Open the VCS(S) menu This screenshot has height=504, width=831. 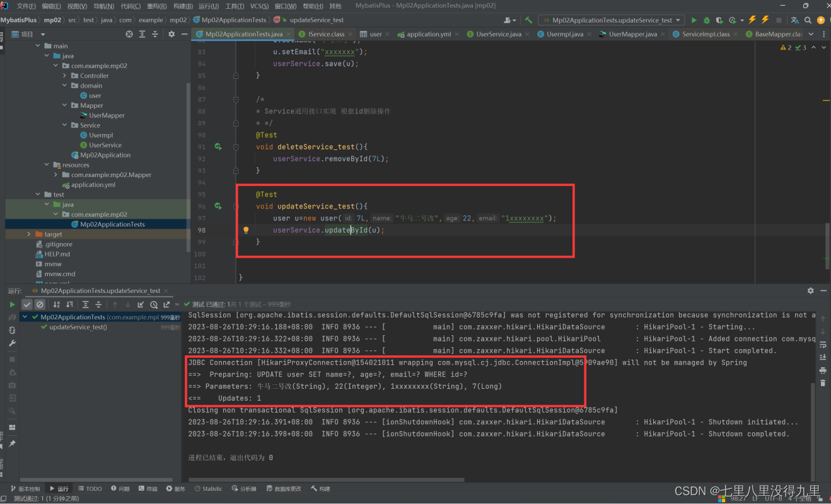(259, 6)
